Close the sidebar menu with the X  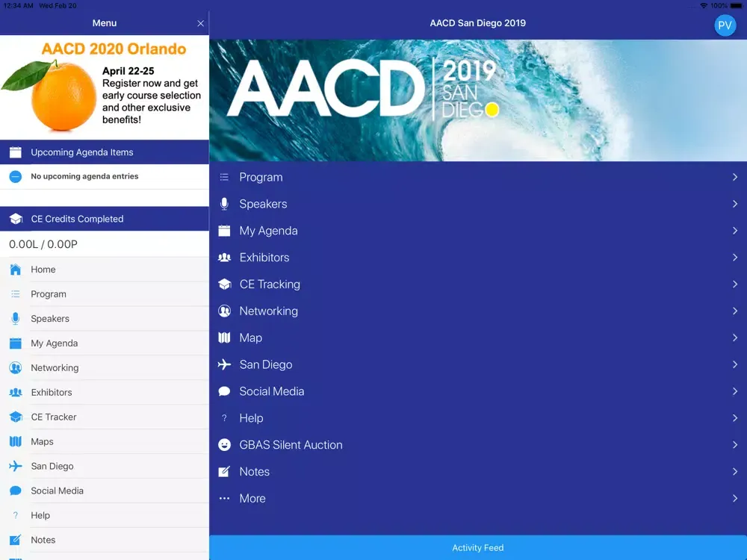(x=200, y=23)
